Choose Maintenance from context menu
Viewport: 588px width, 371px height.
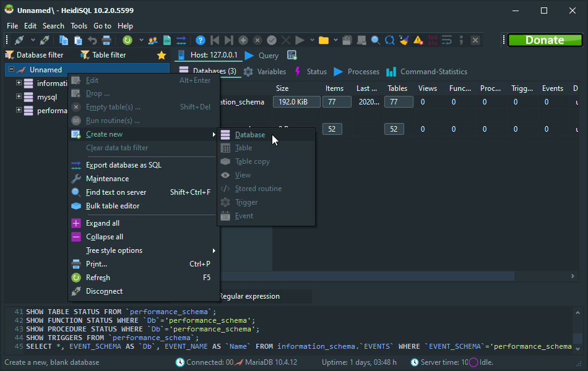pyautogui.click(x=144, y=179)
